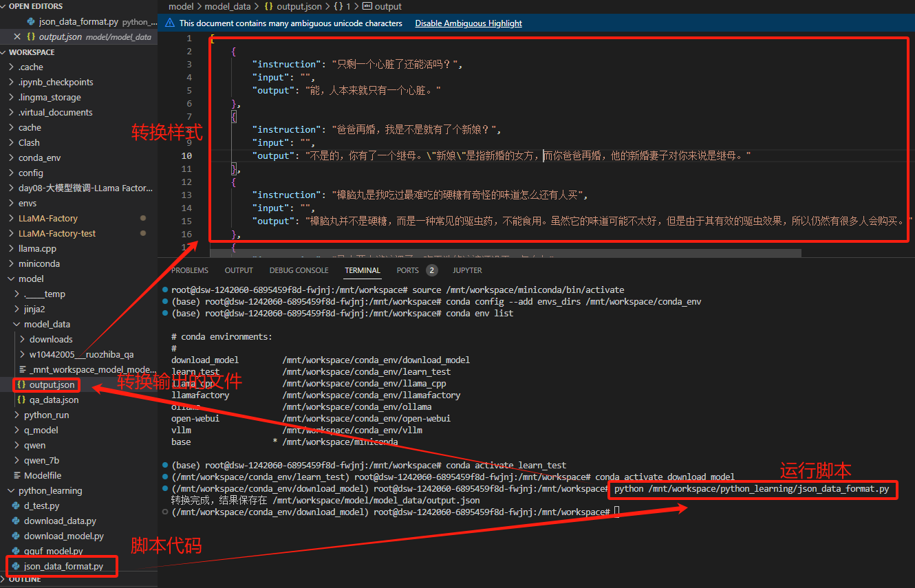Click the 'model_data' breadcrumb segment

[228, 6]
